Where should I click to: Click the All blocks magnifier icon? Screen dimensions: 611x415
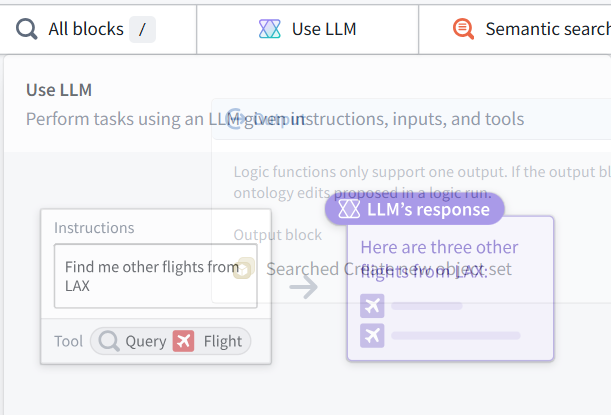click(26, 29)
